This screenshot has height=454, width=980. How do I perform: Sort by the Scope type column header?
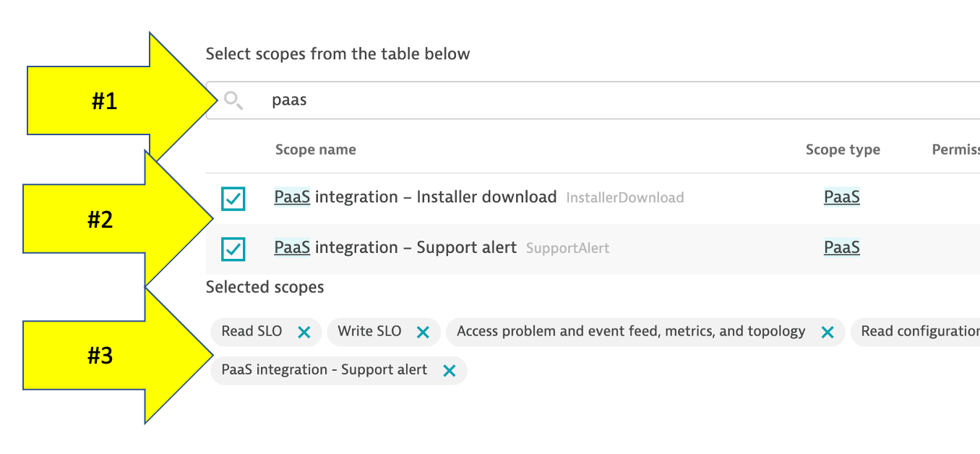click(x=843, y=150)
